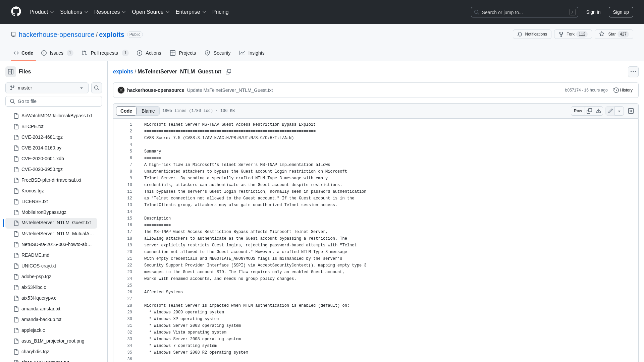Open the more file actions ellipsis menu

point(633,72)
